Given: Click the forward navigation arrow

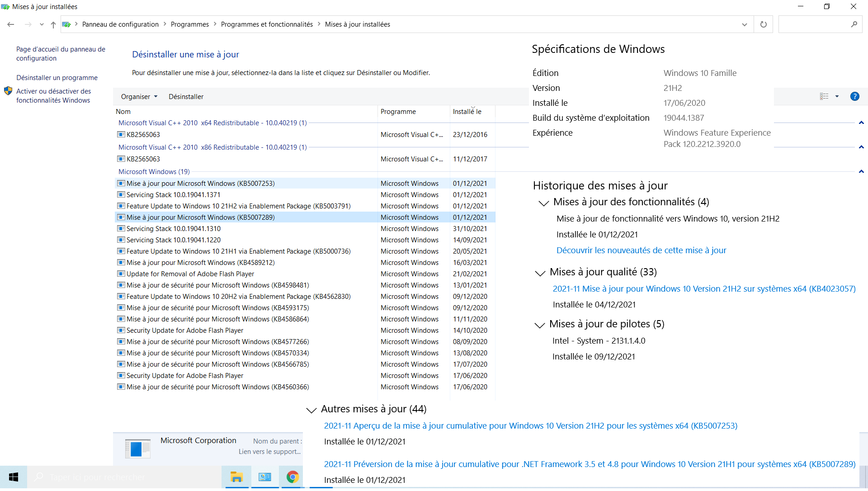Looking at the screenshot, I should pyautogui.click(x=28, y=24).
